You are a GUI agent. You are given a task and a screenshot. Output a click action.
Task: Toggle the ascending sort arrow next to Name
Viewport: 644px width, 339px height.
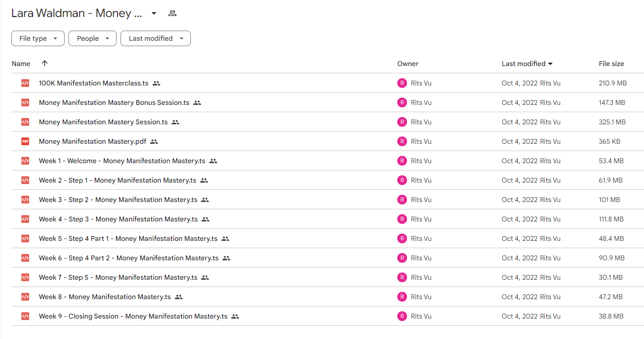tap(45, 63)
